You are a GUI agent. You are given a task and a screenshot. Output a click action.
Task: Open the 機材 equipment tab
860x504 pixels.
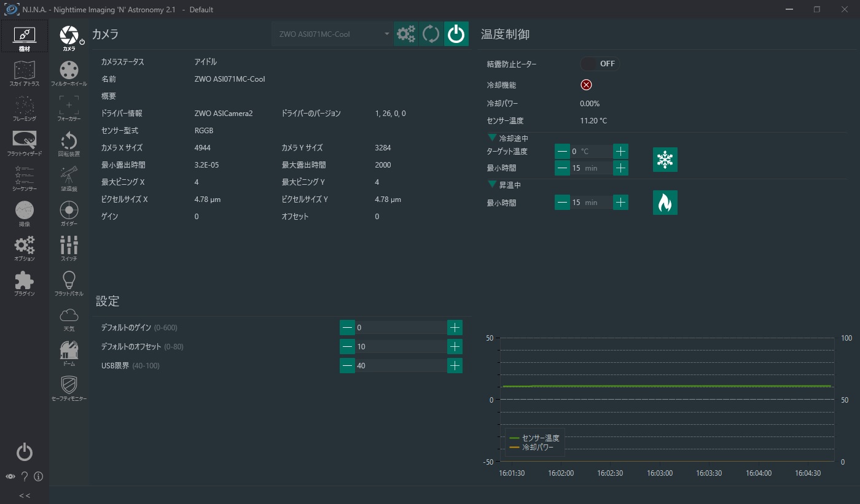25,37
